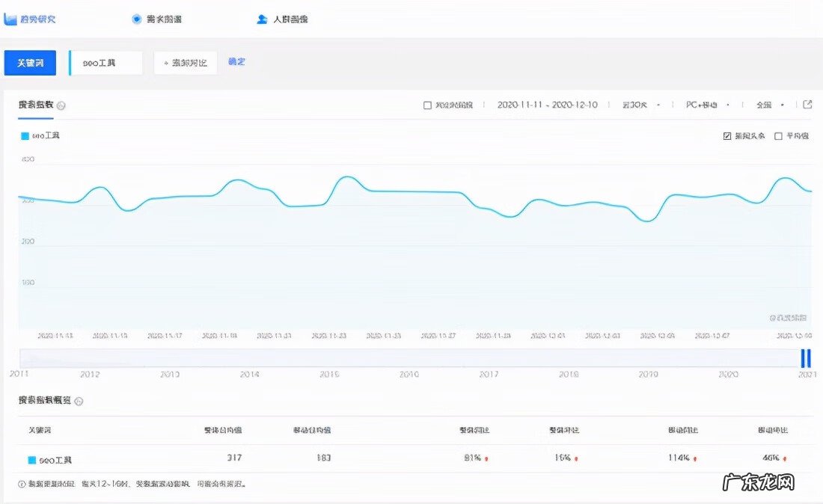Click help icon next to 搜索指数 title
The height and width of the screenshot is (504, 823).
coord(61,105)
